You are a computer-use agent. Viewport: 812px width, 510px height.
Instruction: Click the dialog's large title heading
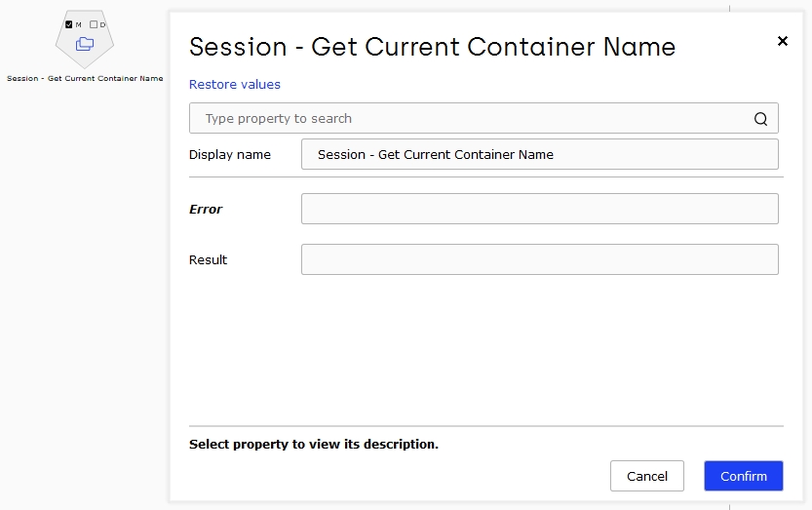coord(432,47)
